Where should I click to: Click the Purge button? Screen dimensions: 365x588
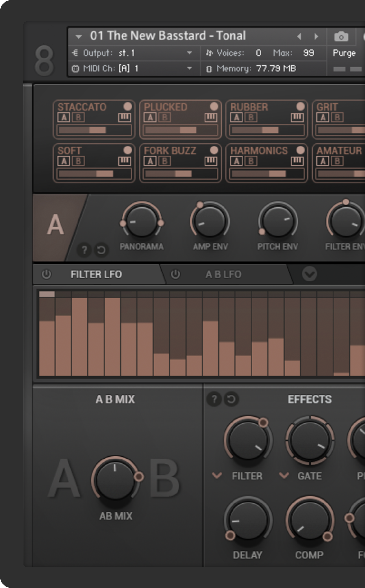(x=344, y=53)
